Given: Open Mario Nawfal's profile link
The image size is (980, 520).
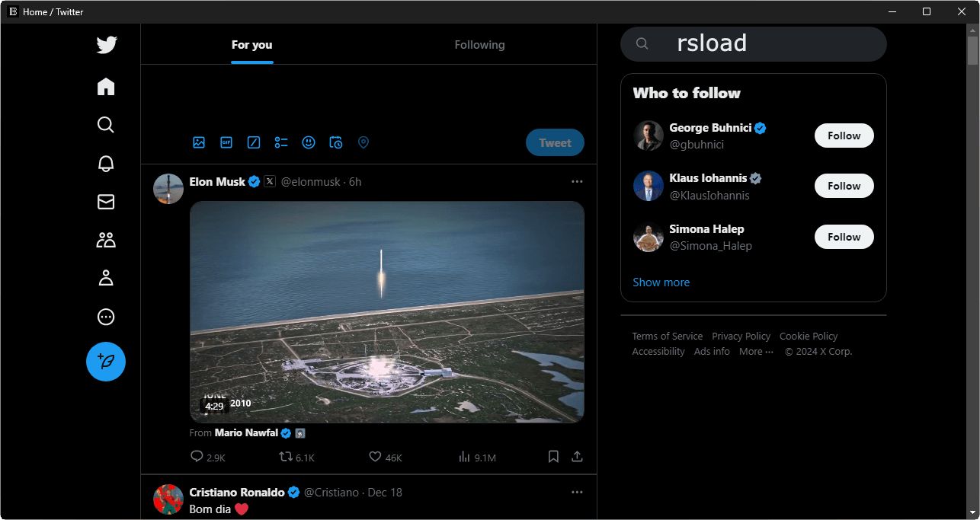Looking at the screenshot, I should tap(246, 433).
